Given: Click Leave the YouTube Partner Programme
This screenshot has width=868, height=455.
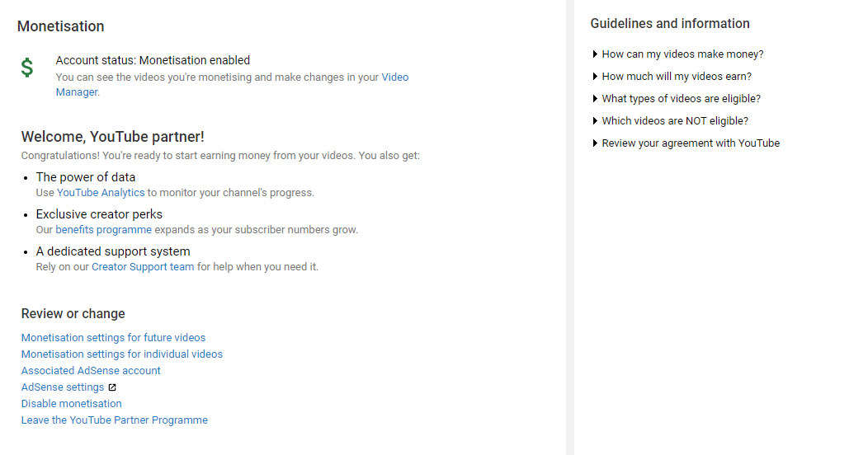Looking at the screenshot, I should [115, 420].
